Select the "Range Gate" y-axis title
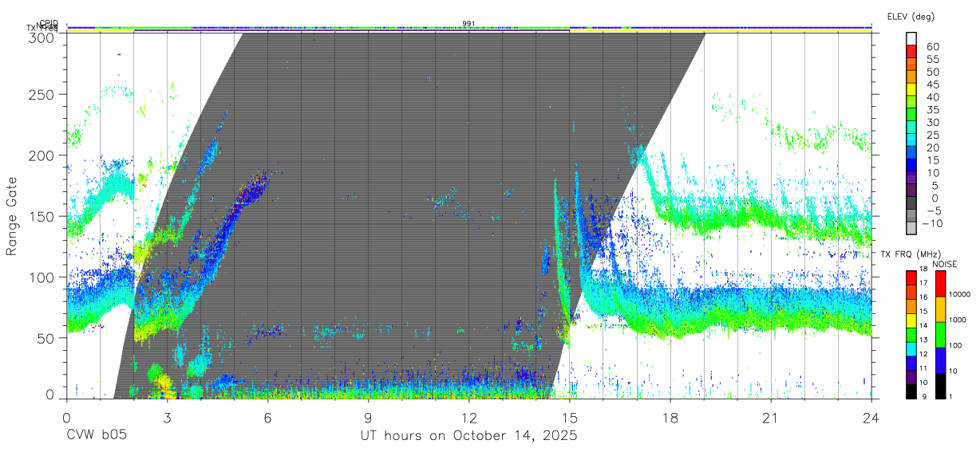This screenshot has height=452, width=980. [x=12, y=216]
